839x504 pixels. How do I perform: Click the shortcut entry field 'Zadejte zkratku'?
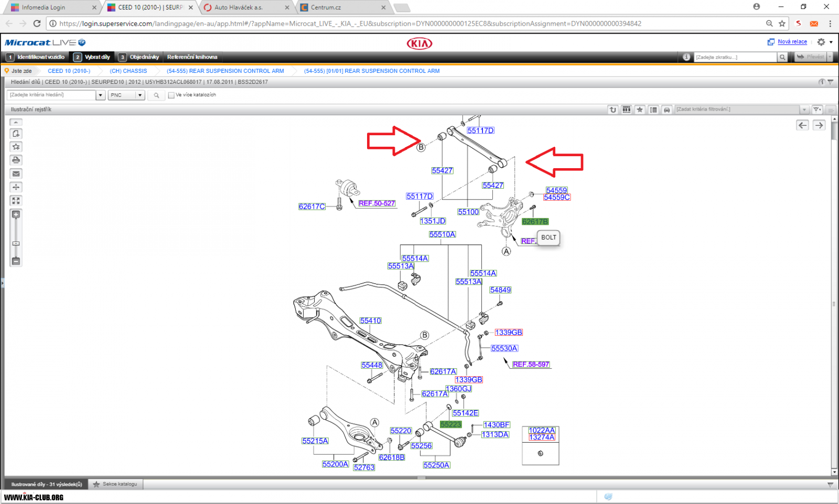[735, 57]
